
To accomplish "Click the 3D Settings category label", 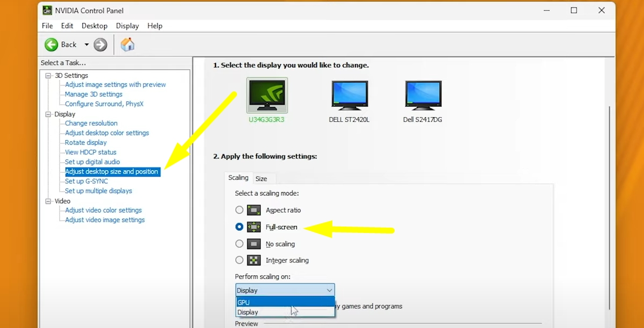I will coord(71,76).
